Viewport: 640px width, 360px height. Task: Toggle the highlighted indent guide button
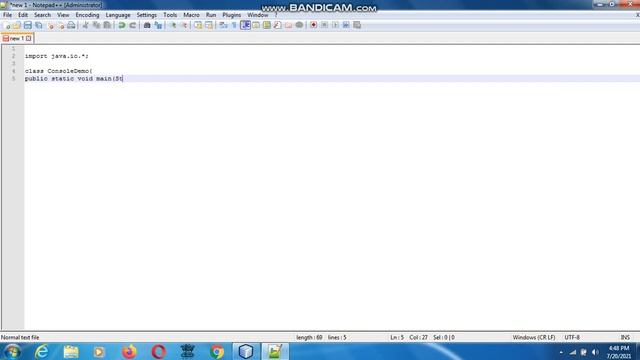point(245,25)
